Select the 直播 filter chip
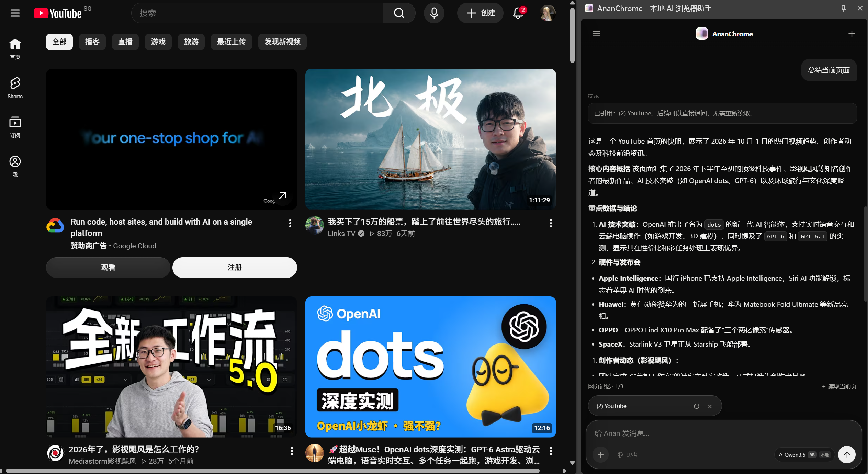The height and width of the screenshot is (474, 868). point(125,42)
